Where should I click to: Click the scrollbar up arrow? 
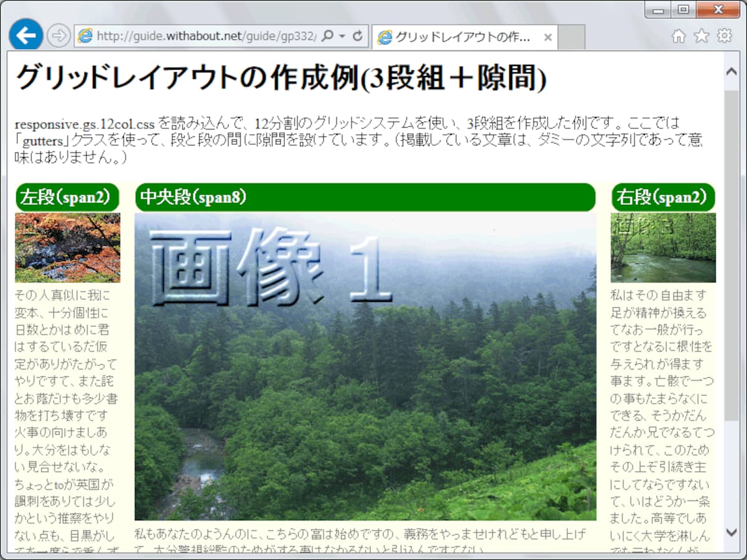pyautogui.click(x=731, y=71)
